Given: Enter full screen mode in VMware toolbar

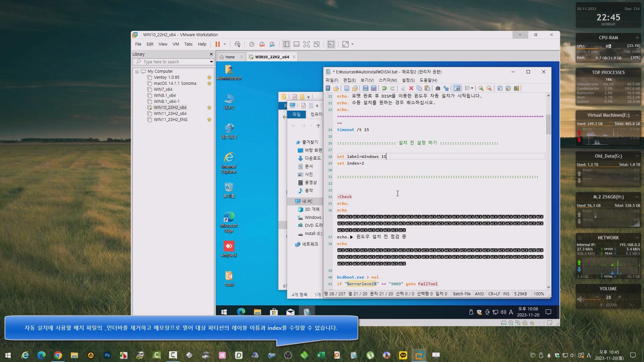Looking at the screenshot, I should (x=307, y=44).
